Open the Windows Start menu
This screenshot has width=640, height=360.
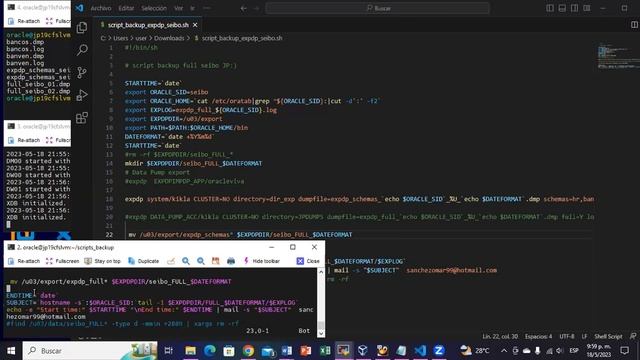pos(11,351)
